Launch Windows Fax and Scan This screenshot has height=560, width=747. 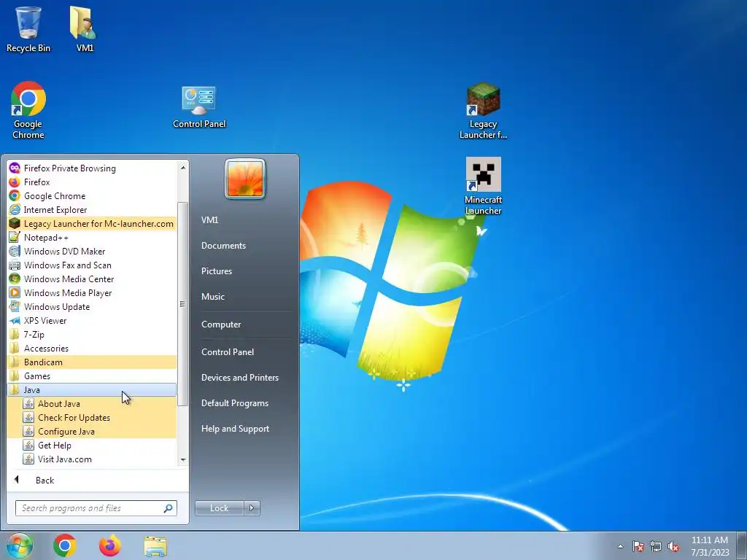click(92, 265)
